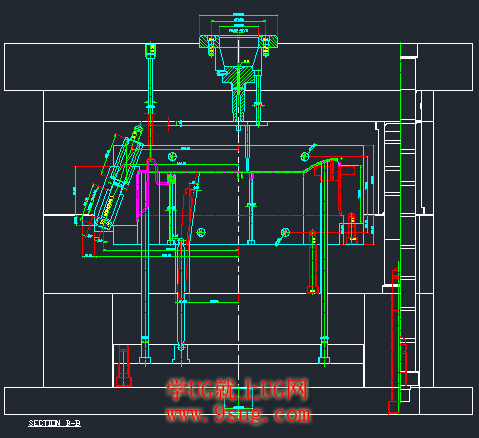Click the lower-right circled cooling channel symbol
479x438 pixels.
point(285,232)
